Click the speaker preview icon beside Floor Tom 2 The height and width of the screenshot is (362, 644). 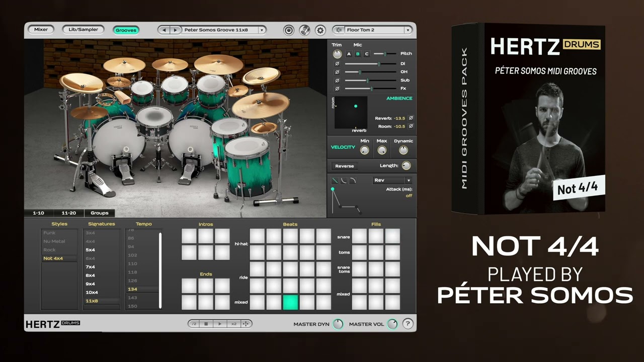[340, 30]
